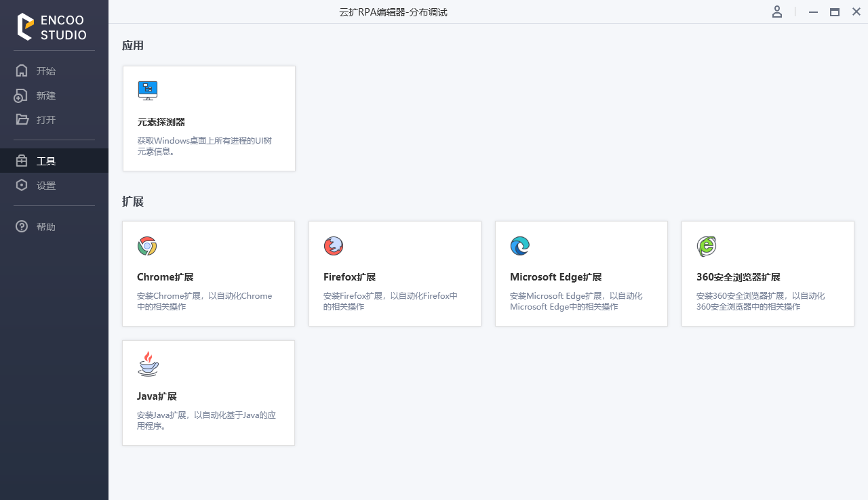Screen dimensions: 868x500
Task: Select 新建 in the sidebar
Action: tap(54, 96)
